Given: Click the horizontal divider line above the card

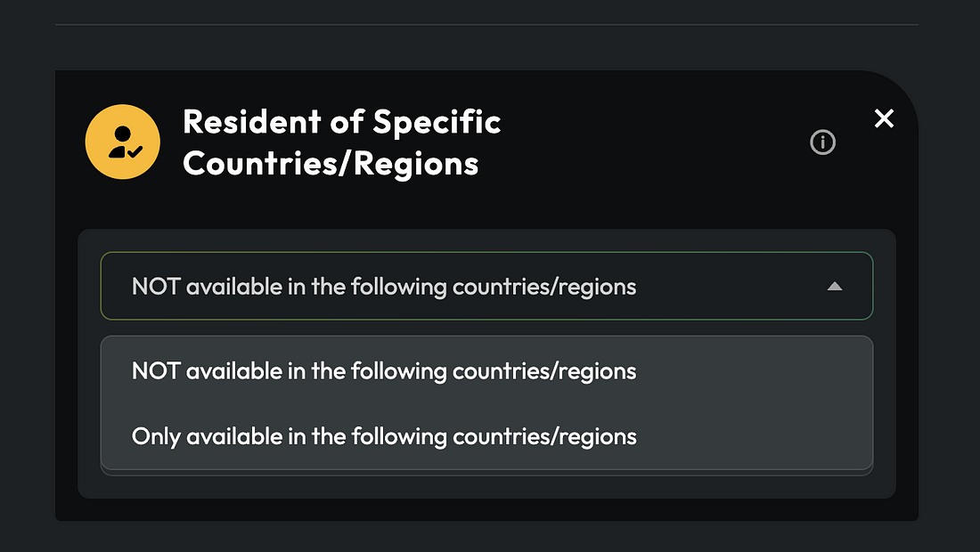Looking at the screenshot, I should pyautogui.click(x=486, y=25).
